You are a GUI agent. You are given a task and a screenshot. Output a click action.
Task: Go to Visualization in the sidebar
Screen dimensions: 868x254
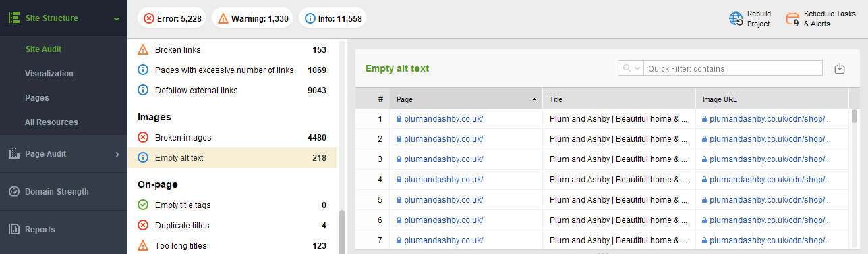pyautogui.click(x=49, y=74)
